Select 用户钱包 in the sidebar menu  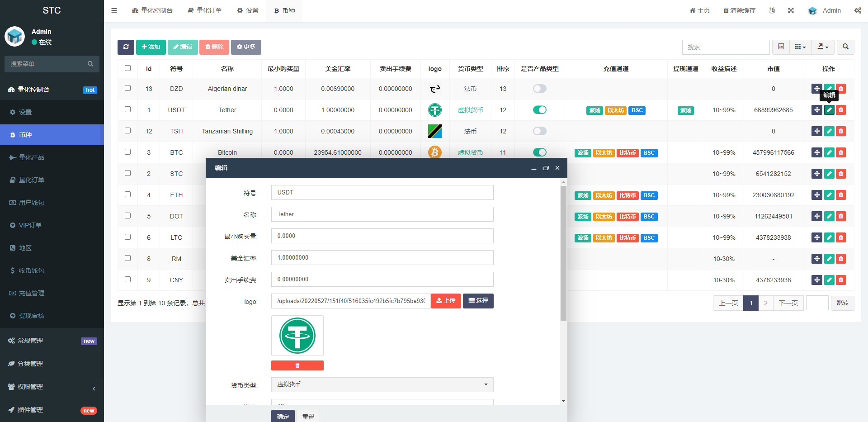[x=32, y=203]
